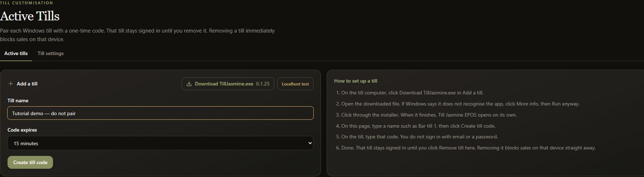
Task: Click into the Till name input field
Action: pos(160,113)
